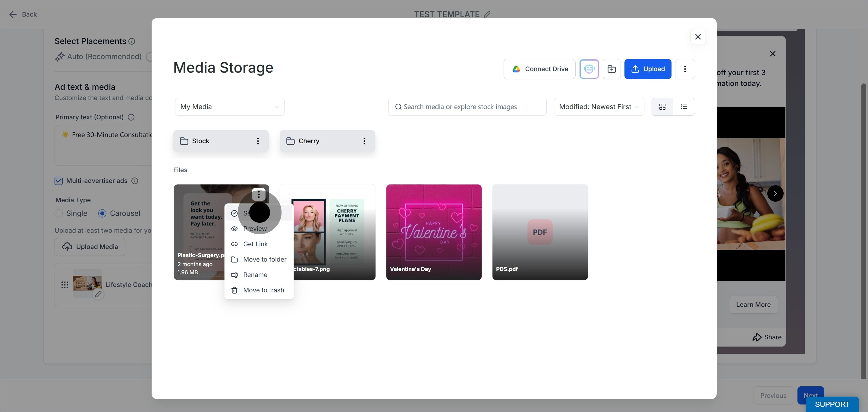Viewport: 868px width, 412px height.
Task: Select the Single media type radio
Action: [x=59, y=214]
